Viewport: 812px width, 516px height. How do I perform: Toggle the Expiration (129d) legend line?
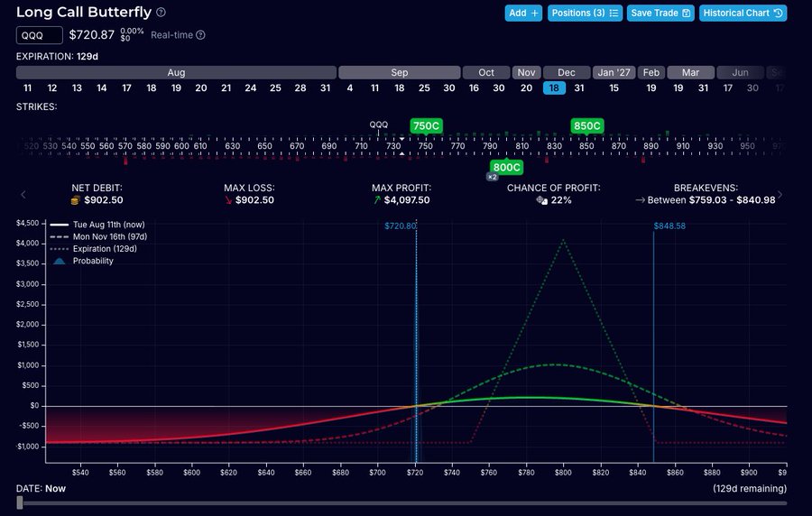coord(94,249)
